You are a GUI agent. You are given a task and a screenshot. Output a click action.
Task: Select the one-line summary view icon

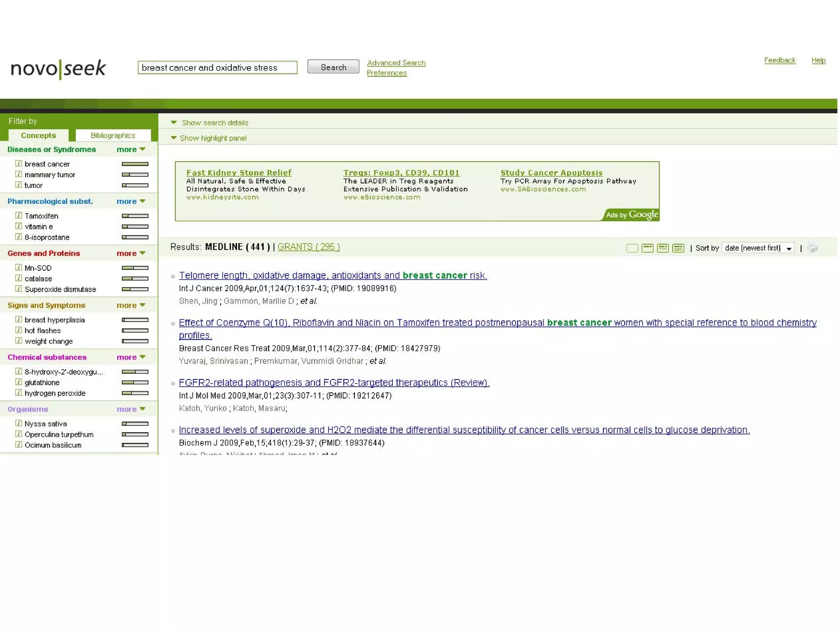(648, 248)
